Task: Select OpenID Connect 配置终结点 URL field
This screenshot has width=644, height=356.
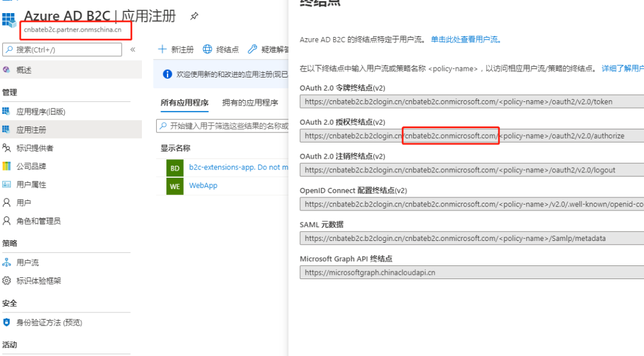Action: [472, 204]
